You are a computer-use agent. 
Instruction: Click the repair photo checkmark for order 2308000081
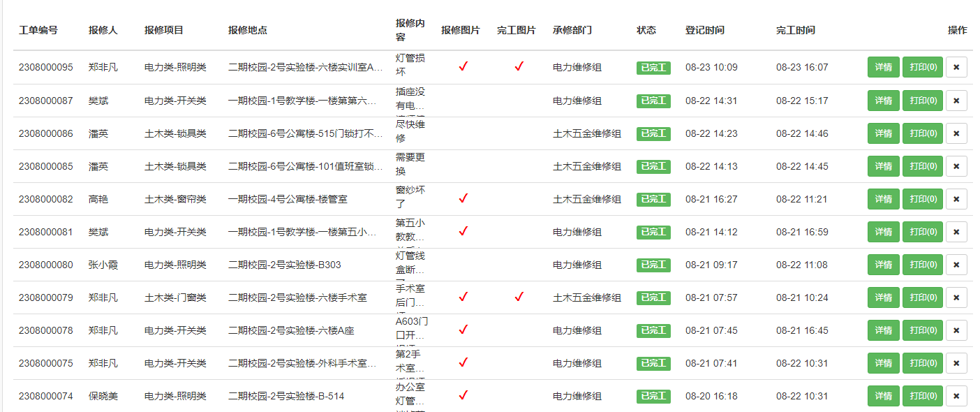[x=463, y=232]
